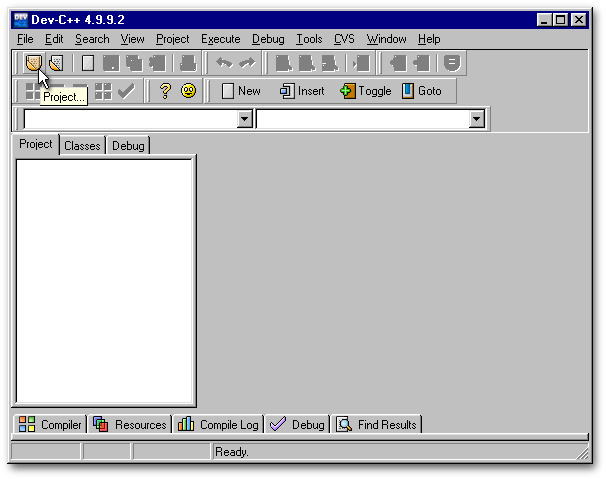The image size is (606, 479).
Task: Click the undo arrow icon
Action: tap(223, 63)
